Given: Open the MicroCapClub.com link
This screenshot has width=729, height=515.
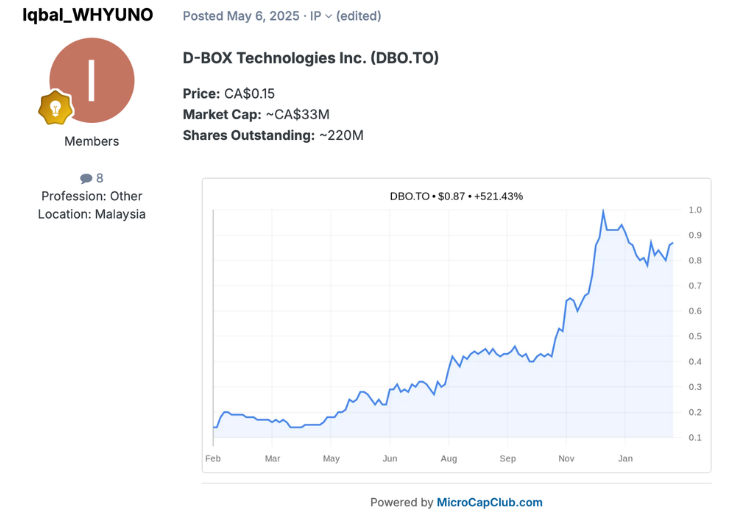Looking at the screenshot, I should point(489,502).
